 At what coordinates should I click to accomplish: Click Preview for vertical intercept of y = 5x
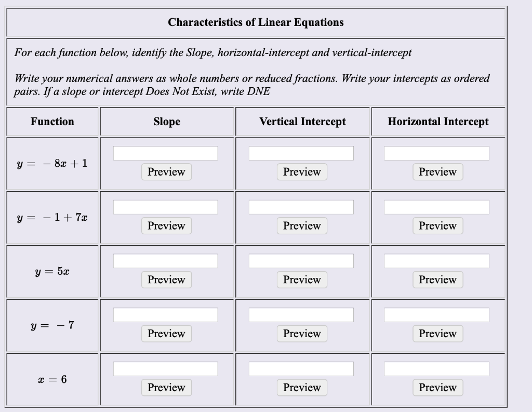point(302,280)
